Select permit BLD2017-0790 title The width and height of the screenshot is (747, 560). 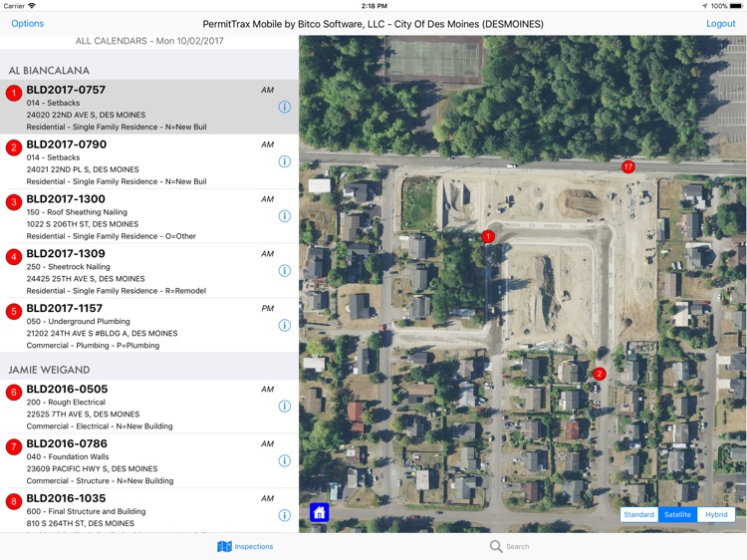pyautogui.click(x=66, y=144)
